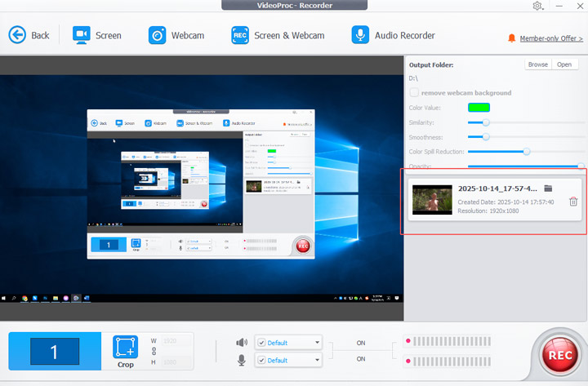The image size is (588, 386).
Task: Select the Screen recording mode
Action: point(97,35)
